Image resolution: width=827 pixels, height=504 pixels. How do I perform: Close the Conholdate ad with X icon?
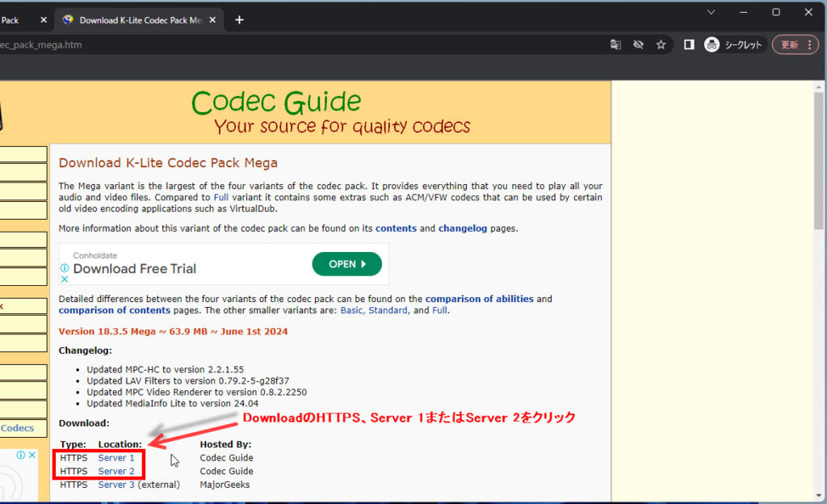coord(65,279)
